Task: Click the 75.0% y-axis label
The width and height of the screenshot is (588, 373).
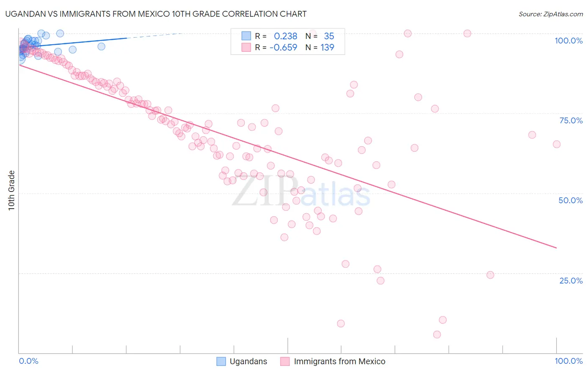Action: 571,120
